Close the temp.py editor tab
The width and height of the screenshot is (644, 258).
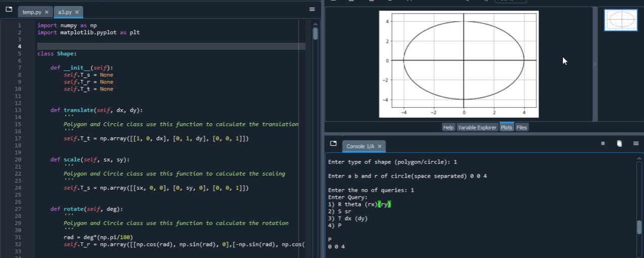(x=47, y=12)
